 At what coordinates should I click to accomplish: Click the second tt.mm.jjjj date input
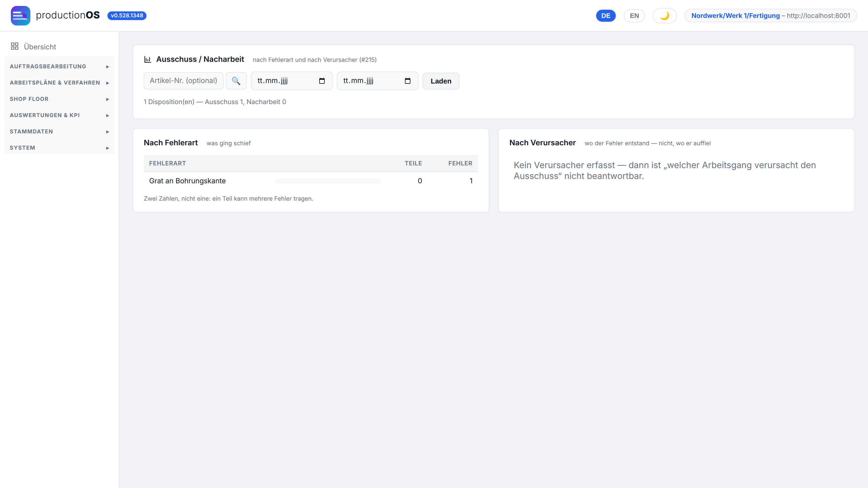tap(377, 81)
